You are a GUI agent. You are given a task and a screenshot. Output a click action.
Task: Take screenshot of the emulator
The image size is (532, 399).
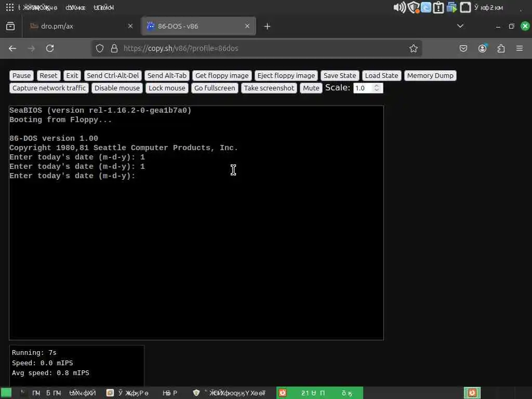tap(269, 88)
